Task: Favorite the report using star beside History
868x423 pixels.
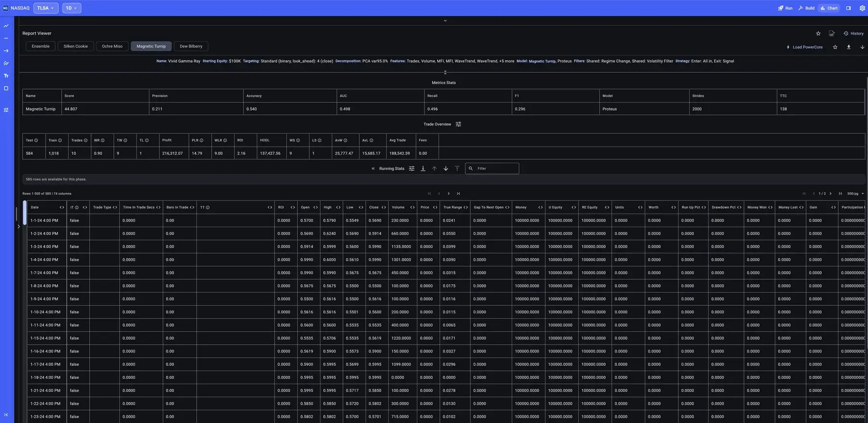Action: click(x=818, y=33)
